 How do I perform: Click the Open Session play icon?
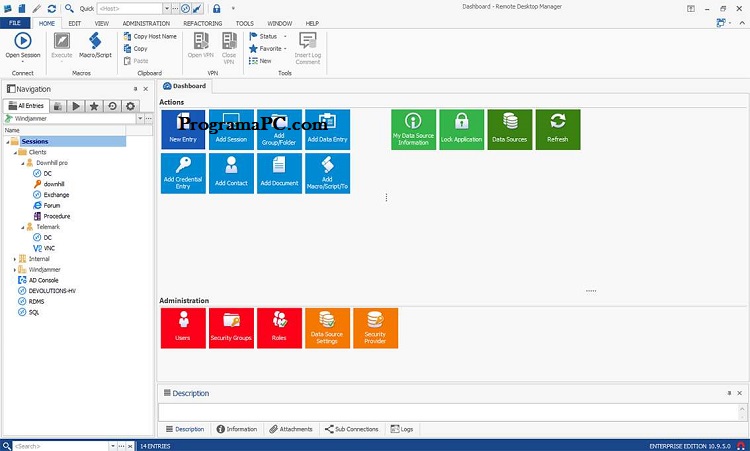click(22, 41)
